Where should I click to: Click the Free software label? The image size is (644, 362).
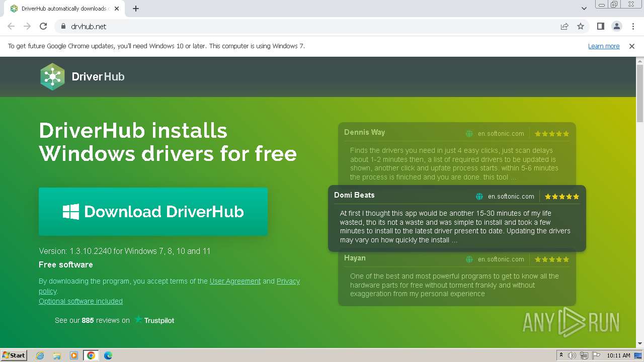click(66, 264)
